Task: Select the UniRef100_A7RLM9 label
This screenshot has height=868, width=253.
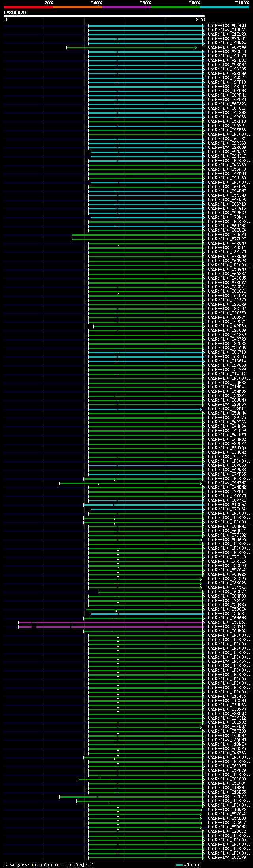Action: point(227,256)
